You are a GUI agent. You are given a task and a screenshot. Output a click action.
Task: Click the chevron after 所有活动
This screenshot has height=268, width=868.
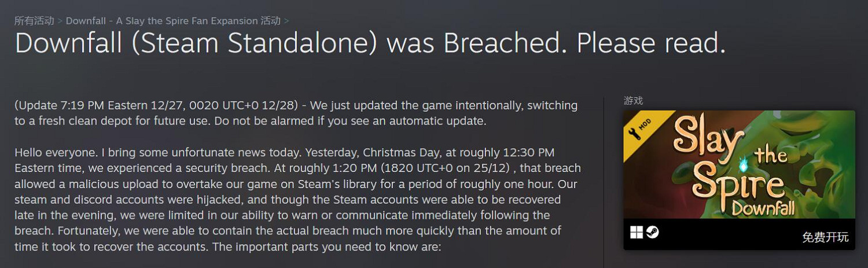pyautogui.click(x=60, y=21)
